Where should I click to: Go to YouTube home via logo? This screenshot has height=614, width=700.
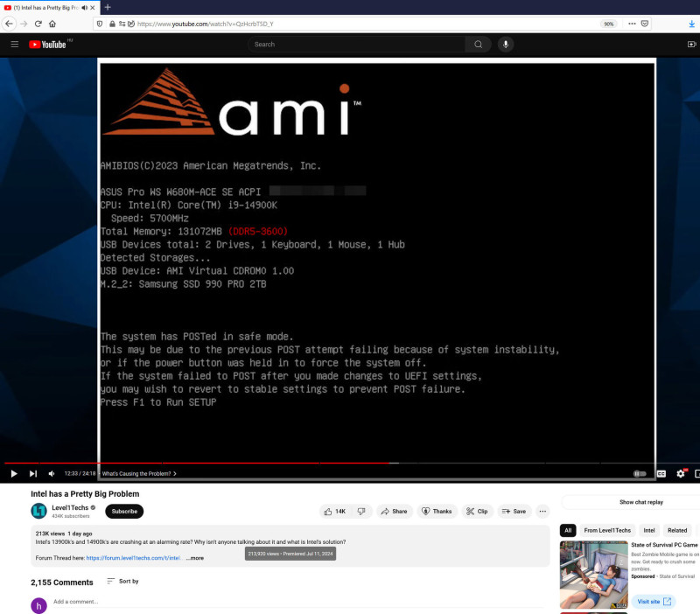(48, 45)
